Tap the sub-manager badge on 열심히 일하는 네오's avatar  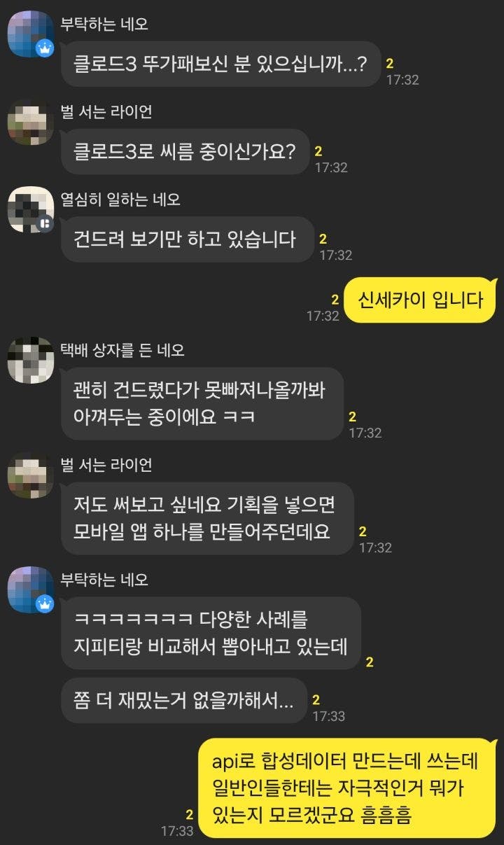point(45,224)
